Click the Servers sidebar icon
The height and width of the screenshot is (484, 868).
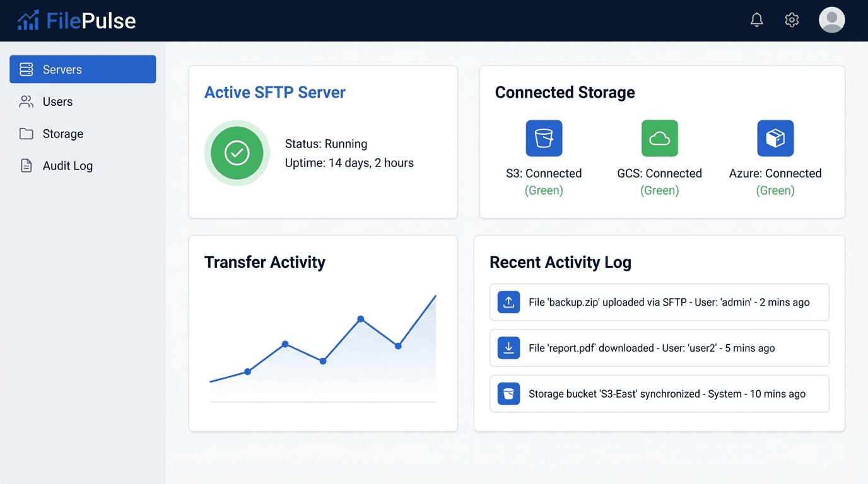coord(26,69)
